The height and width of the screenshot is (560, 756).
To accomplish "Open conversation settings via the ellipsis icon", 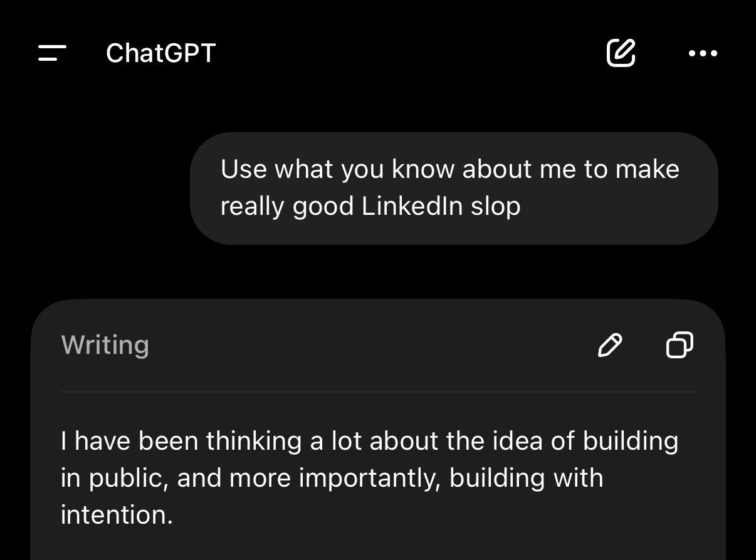I will (x=703, y=54).
